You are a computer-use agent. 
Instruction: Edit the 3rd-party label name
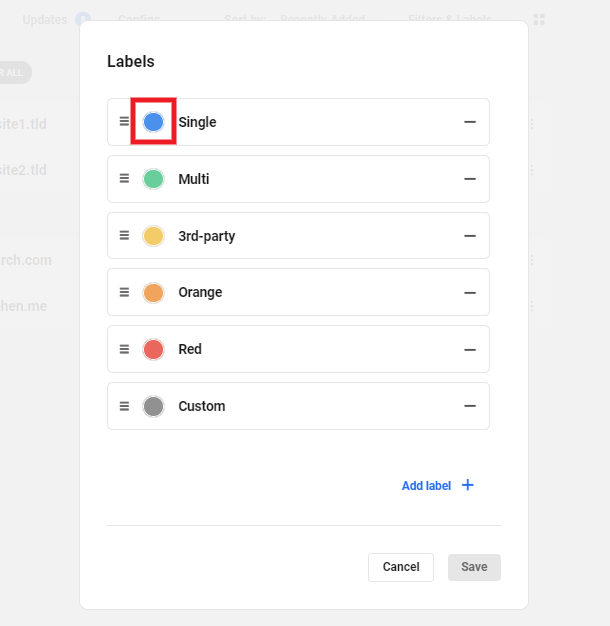(207, 236)
